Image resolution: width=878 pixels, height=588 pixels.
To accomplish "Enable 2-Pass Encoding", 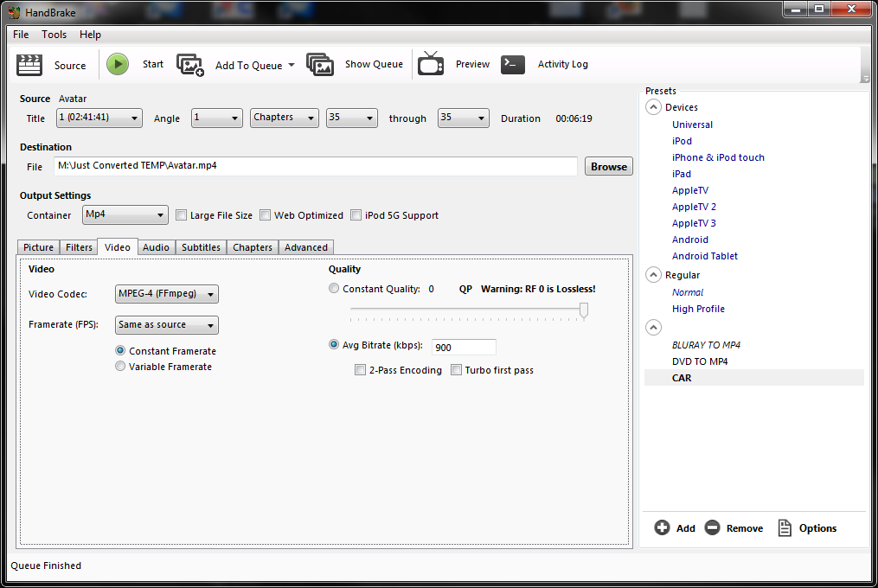I will click(x=360, y=370).
